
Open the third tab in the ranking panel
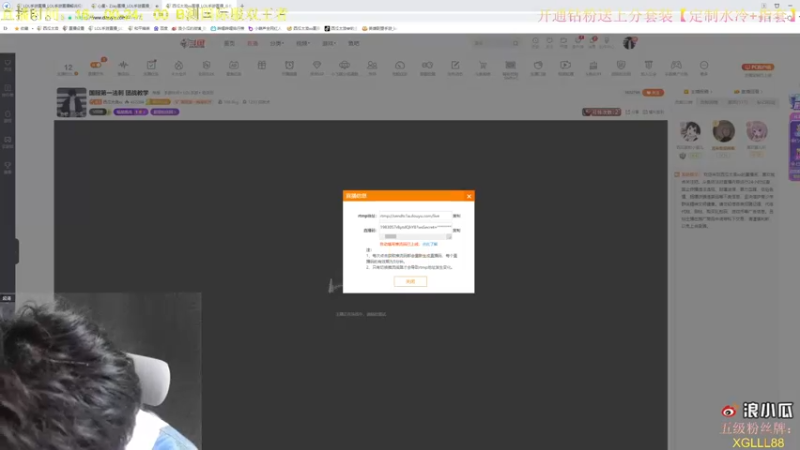pos(737,103)
